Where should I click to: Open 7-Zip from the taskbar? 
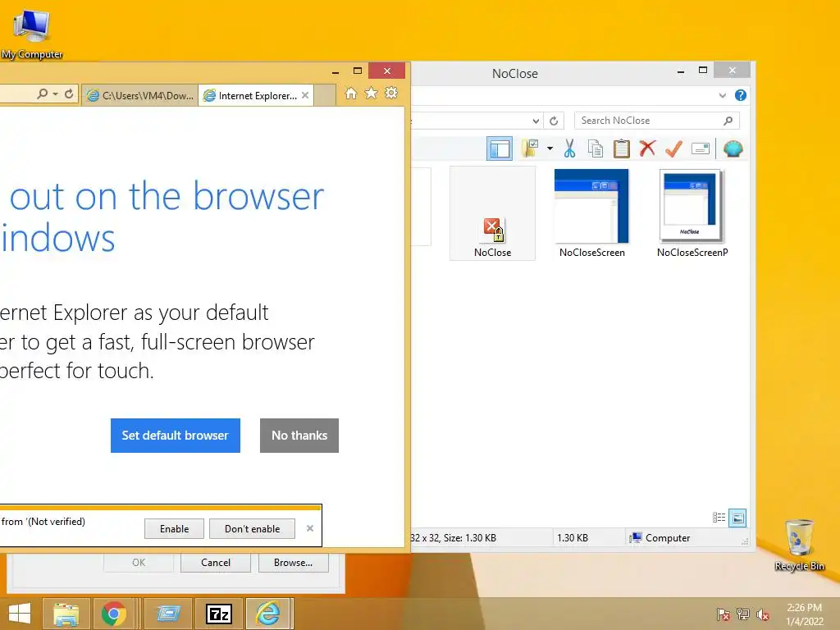(x=218, y=614)
